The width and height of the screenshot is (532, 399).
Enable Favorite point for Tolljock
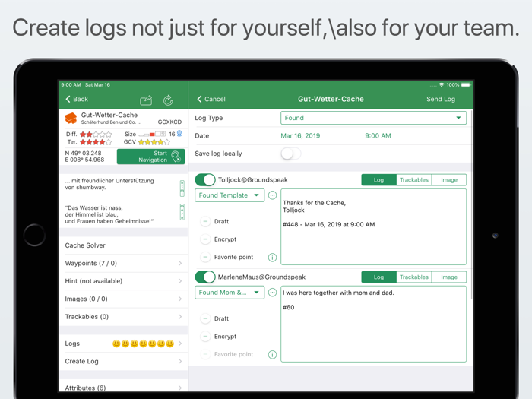(x=205, y=257)
